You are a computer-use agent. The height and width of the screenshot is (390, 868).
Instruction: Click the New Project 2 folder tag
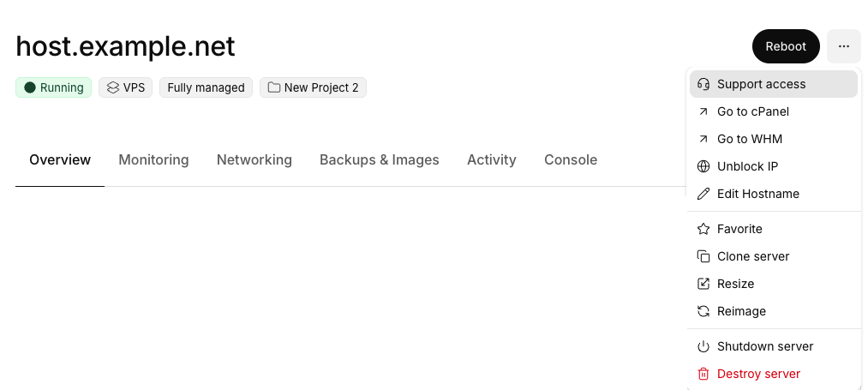click(x=313, y=87)
